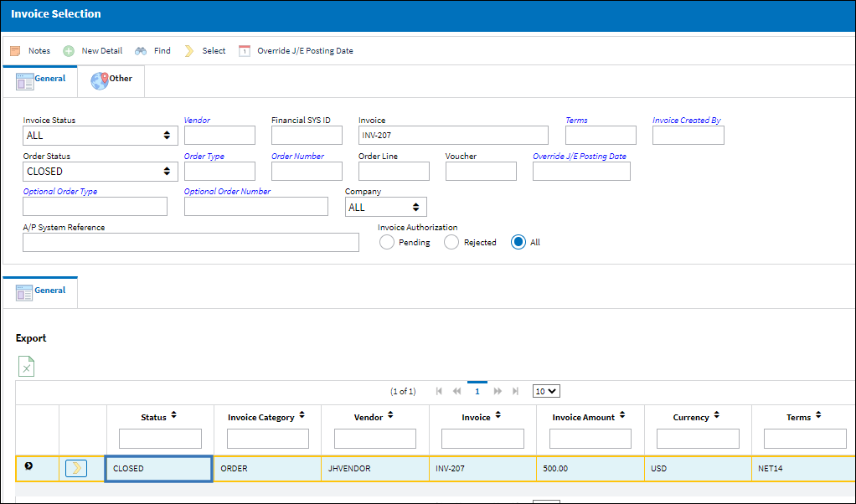Go to previous page of results

(x=457, y=391)
